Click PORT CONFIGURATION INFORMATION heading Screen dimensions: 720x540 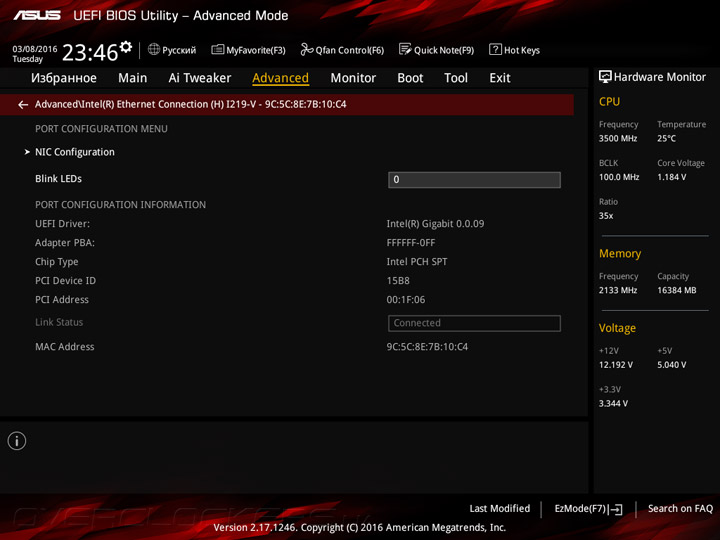tap(120, 205)
